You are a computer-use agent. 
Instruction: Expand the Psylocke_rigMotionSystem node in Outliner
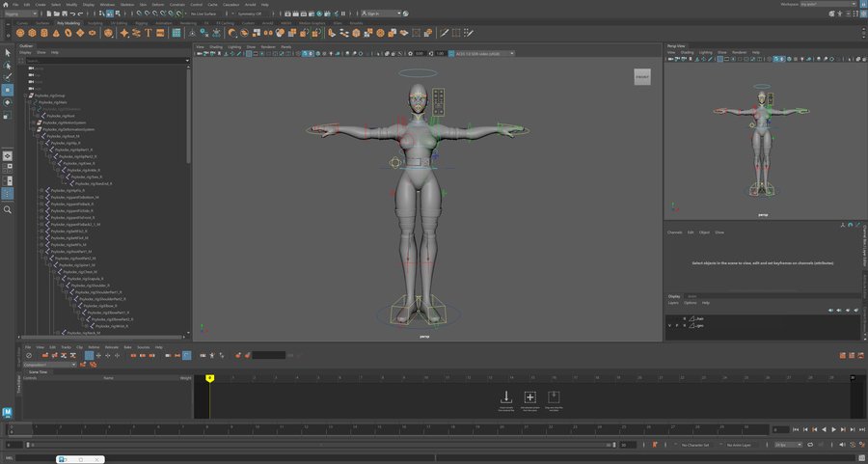pyautogui.click(x=35, y=123)
